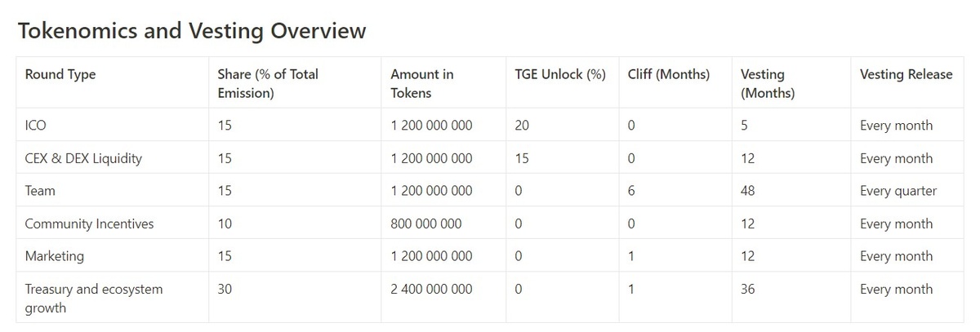Select the Vesting Release column header
The image size is (980, 332).
[x=906, y=74]
